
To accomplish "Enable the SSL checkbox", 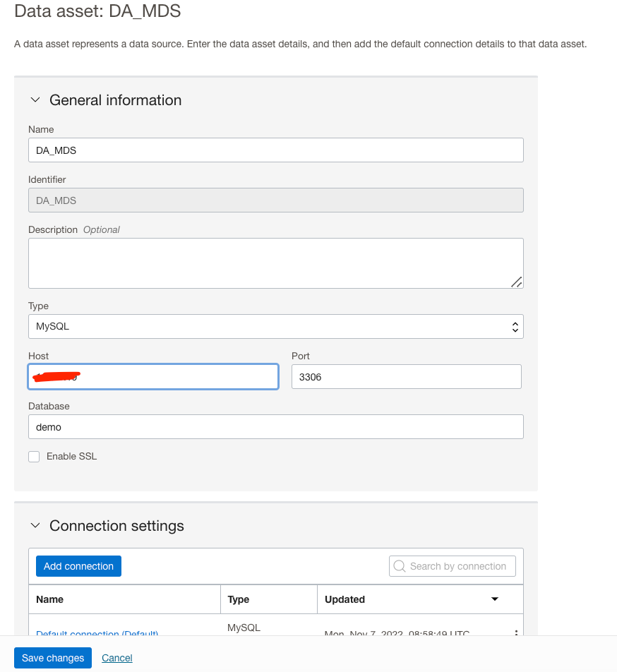I will [x=34, y=457].
